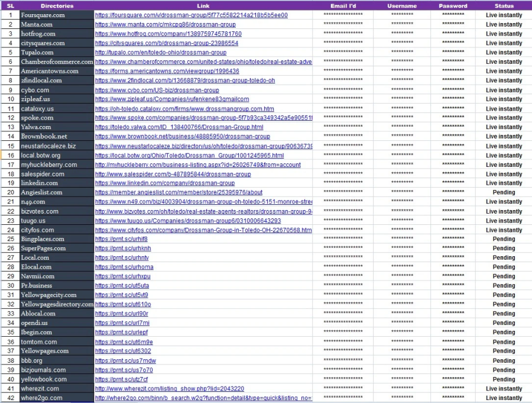Screen dimensions: 532x403
Task: Select the Yellowpagesdirectory.com directory cell
Action: 57,304
